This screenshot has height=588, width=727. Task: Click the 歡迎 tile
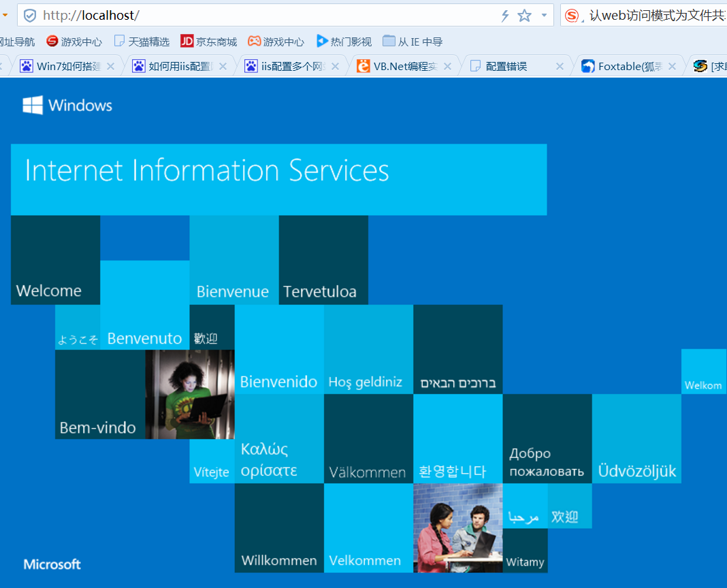(212, 327)
